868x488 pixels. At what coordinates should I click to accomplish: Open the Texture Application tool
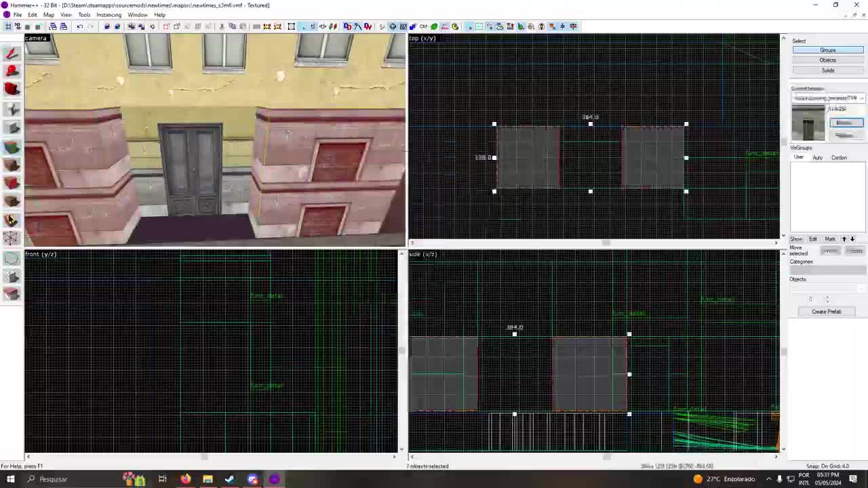tap(12, 146)
